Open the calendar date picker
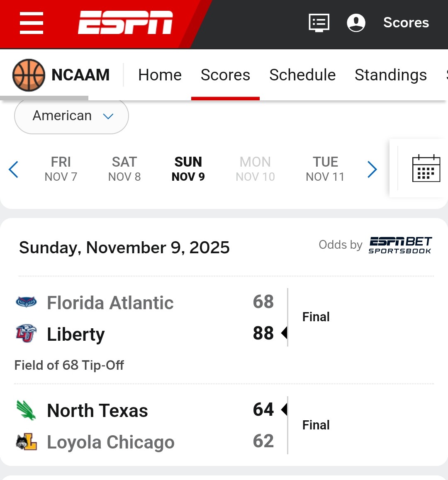 click(426, 168)
